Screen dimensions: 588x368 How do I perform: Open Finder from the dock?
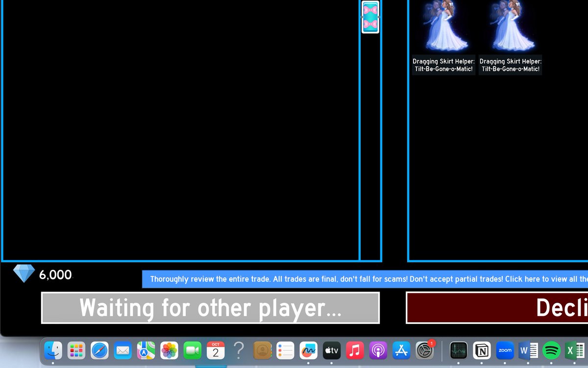pos(53,350)
